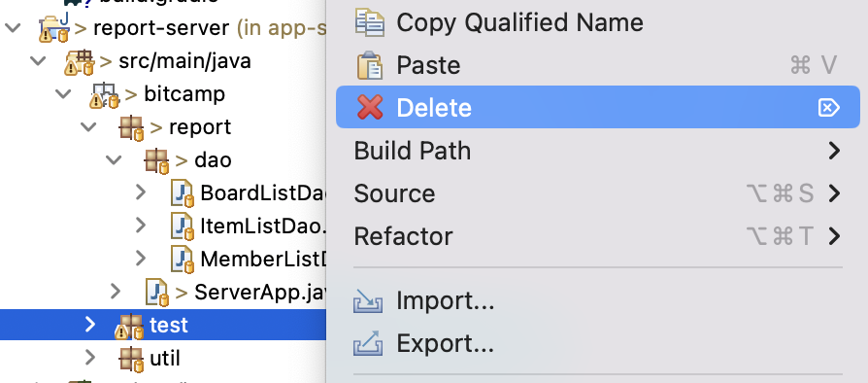The height and width of the screenshot is (383, 868).
Task: Collapse the bitcamp package
Action: [x=63, y=93]
